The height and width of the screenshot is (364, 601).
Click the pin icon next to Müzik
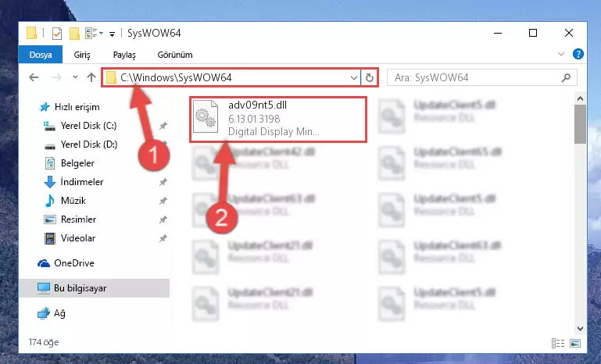coord(163,201)
